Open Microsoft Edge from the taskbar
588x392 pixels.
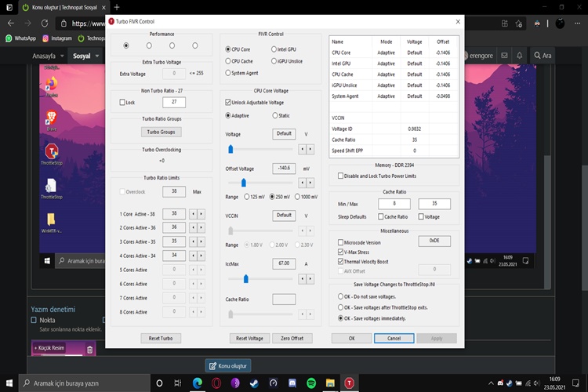tap(198, 383)
